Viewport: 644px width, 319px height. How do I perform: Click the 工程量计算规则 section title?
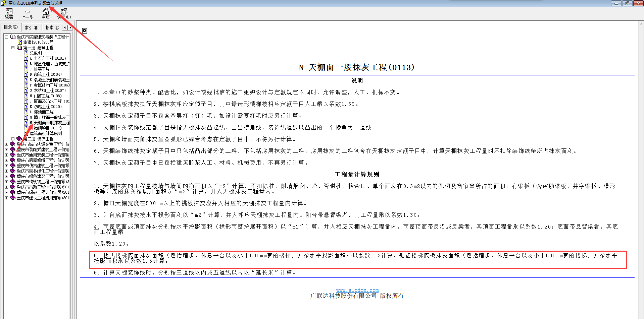click(x=357, y=174)
